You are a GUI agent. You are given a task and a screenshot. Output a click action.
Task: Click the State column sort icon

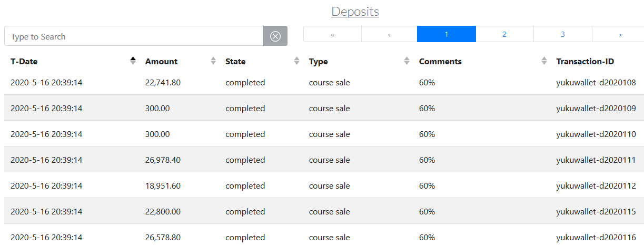tap(297, 61)
